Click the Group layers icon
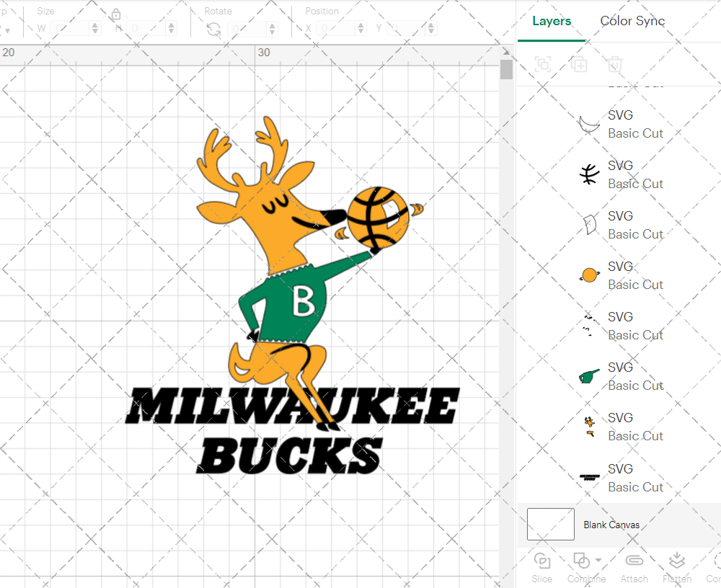Viewport: 721px width, 588px height. point(543,64)
